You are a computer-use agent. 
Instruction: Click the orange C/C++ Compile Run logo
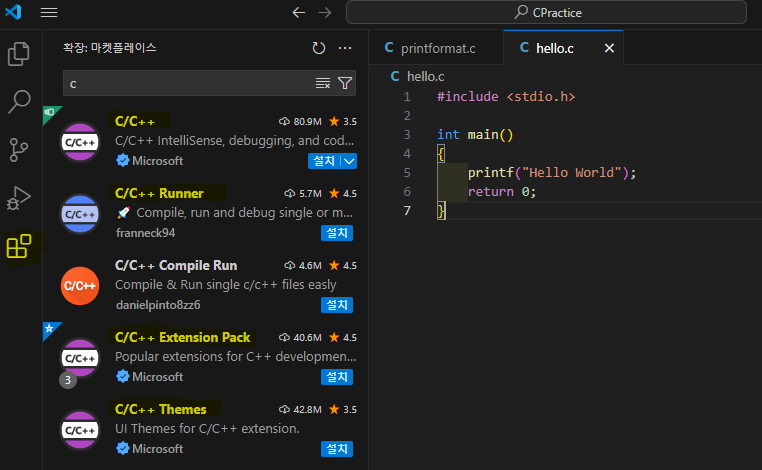click(x=80, y=286)
